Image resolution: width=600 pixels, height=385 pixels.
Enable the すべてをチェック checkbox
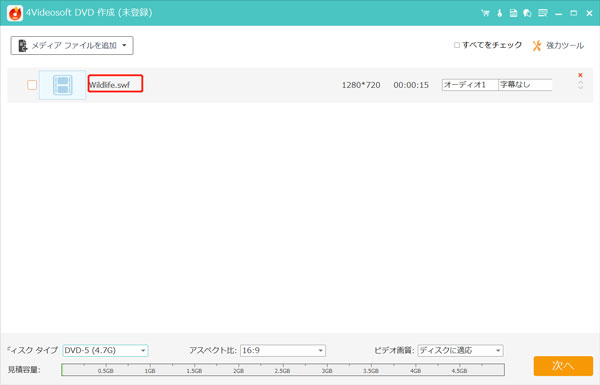pyautogui.click(x=457, y=45)
